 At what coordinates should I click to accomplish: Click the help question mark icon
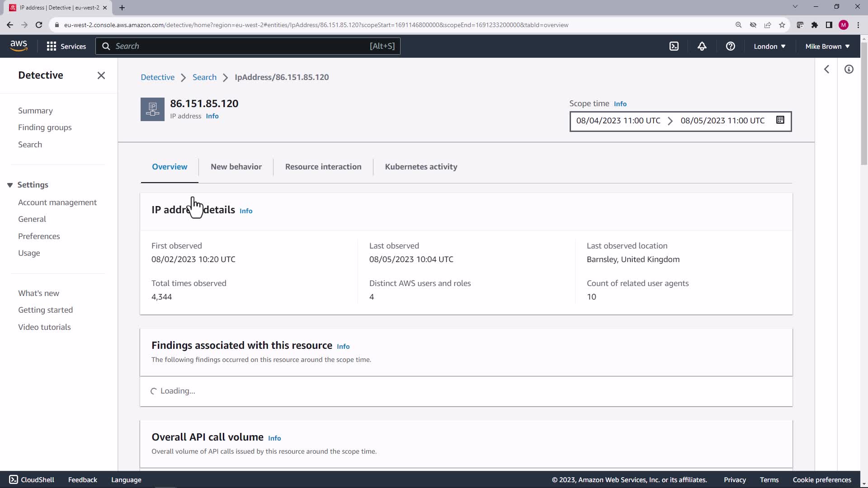730,46
